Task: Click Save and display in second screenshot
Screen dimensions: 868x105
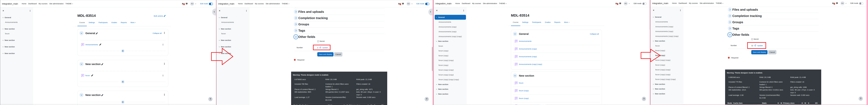Action: pos(325,54)
